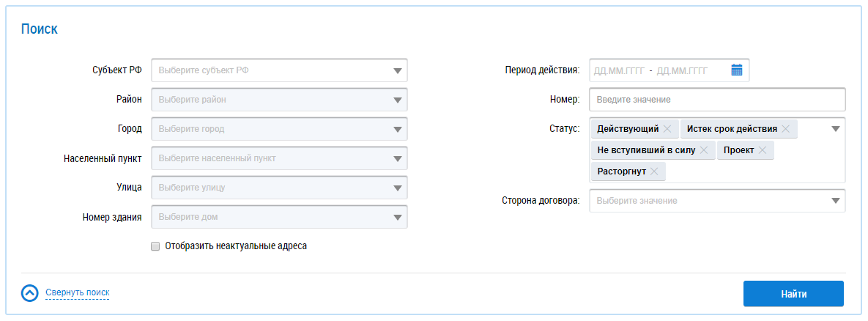This screenshot has height=321, width=868.
Task: Focus the 'Номер' input field
Action: pyautogui.click(x=717, y=100)
